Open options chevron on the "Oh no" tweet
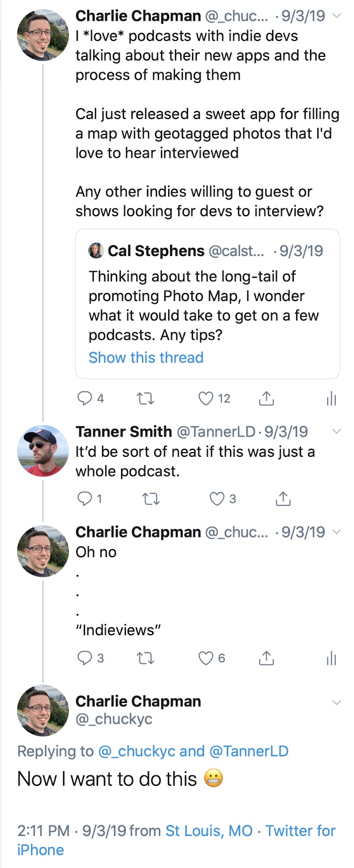The image size is (354, 868). [x=336, y=532]
